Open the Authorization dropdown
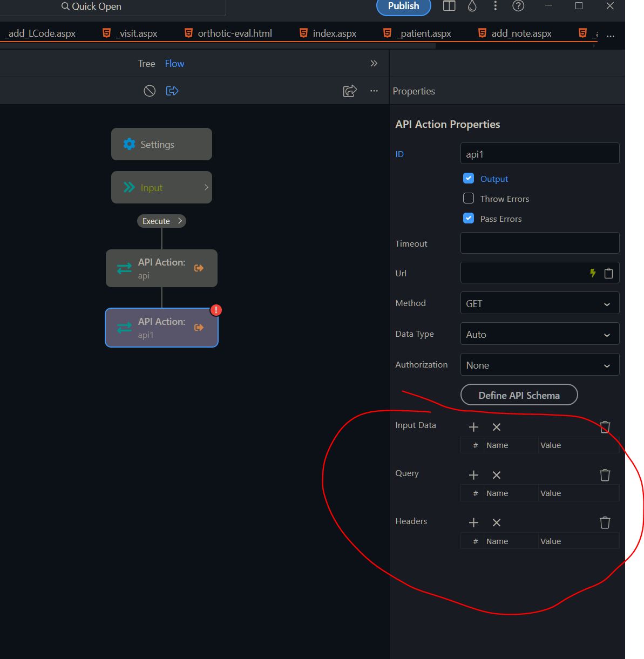The image size is (644, 659). coord(539,365)
